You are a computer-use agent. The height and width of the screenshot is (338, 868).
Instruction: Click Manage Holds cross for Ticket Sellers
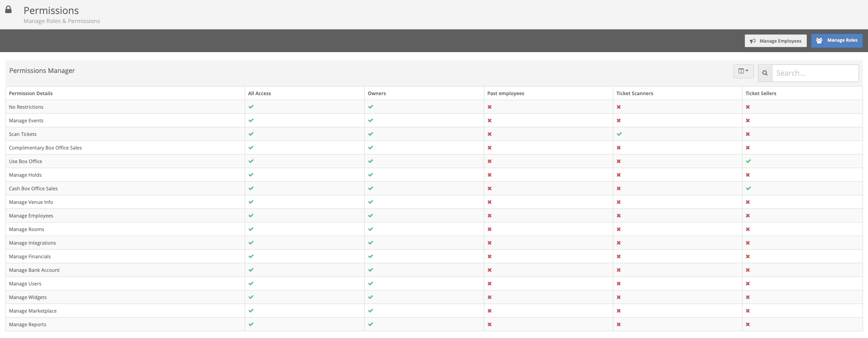coord(748,175)
